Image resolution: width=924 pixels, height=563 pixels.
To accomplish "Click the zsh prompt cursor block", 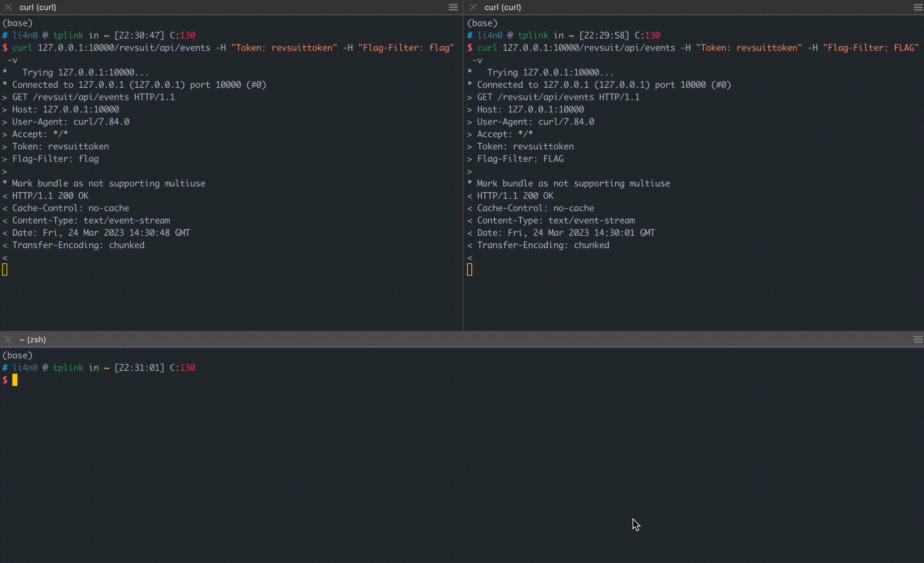I will click(15, 380).
